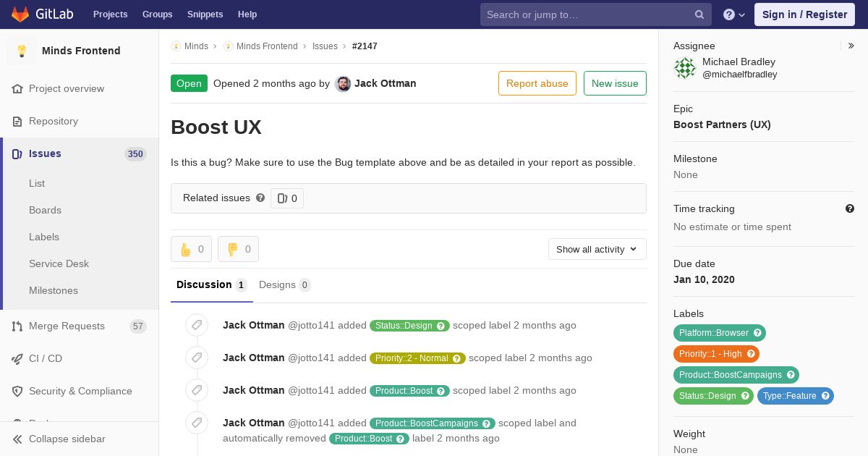The height and width of the screenshot is (456, 868).
Task: Open the Show all activity dropdown
Action: (597, 249)
